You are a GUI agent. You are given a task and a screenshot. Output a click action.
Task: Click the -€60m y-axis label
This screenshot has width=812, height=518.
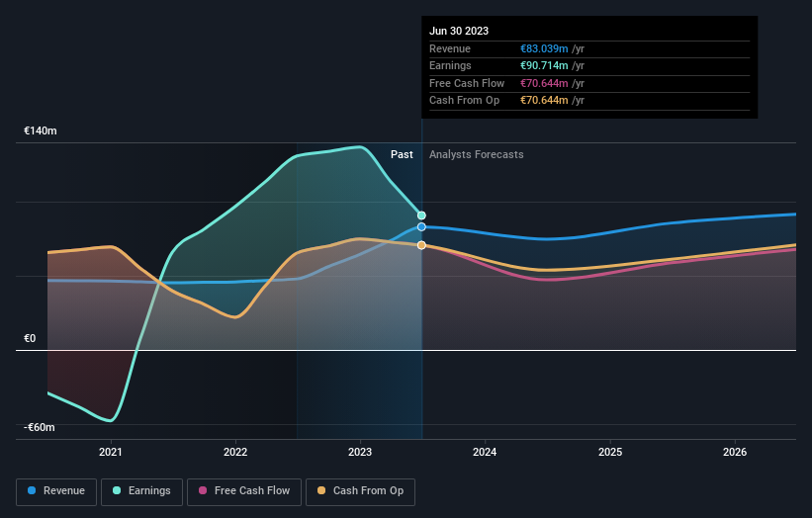[x=40, y=427]
